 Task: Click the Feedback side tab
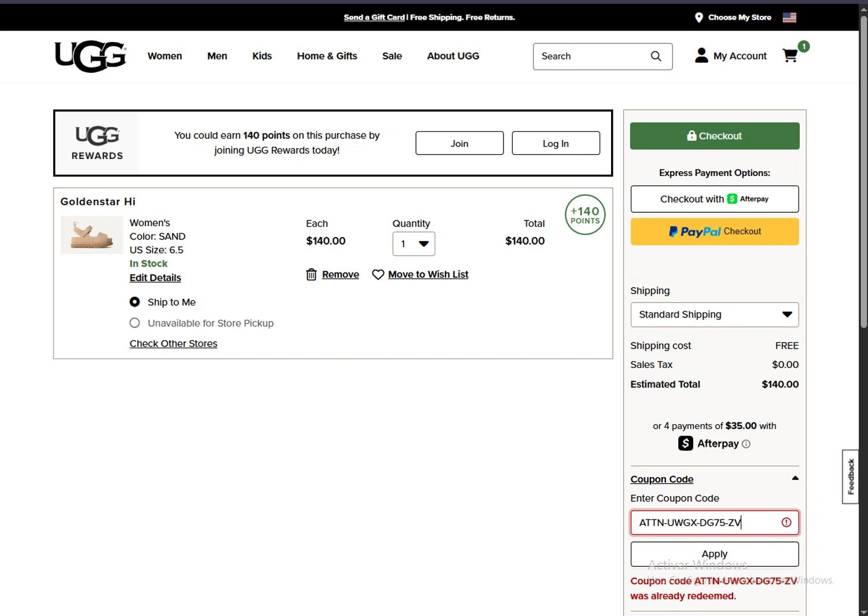coord(851,477)
